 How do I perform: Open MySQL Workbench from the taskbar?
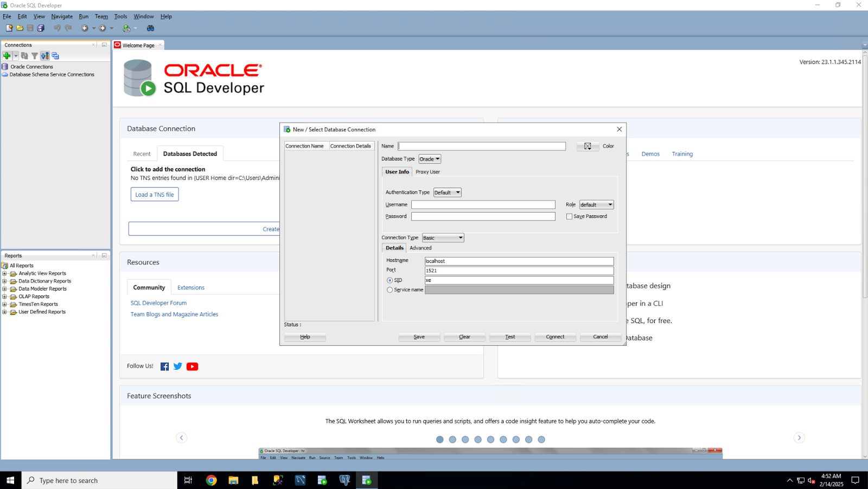(300, 480)
